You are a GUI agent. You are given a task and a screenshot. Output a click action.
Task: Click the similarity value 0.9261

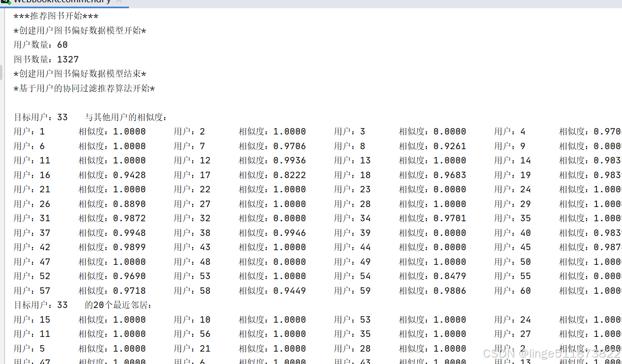coord(450,146)
